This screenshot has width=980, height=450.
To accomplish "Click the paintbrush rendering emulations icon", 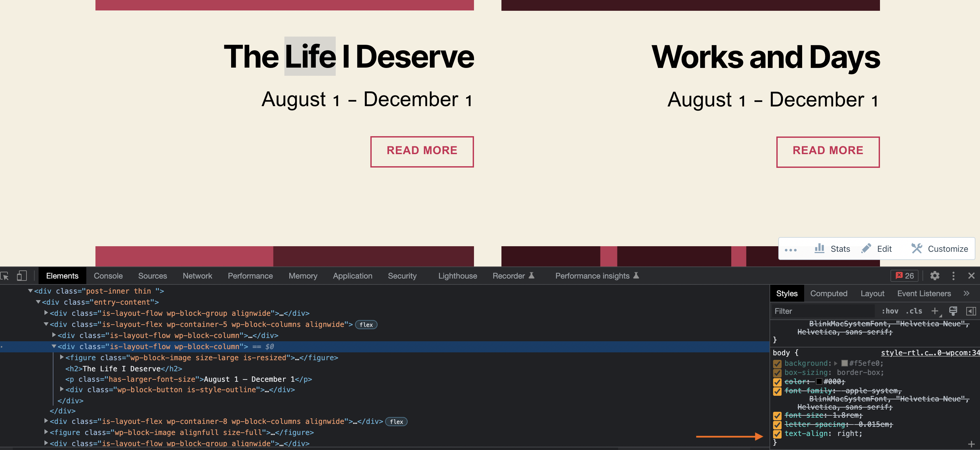I will pos(953,311).
